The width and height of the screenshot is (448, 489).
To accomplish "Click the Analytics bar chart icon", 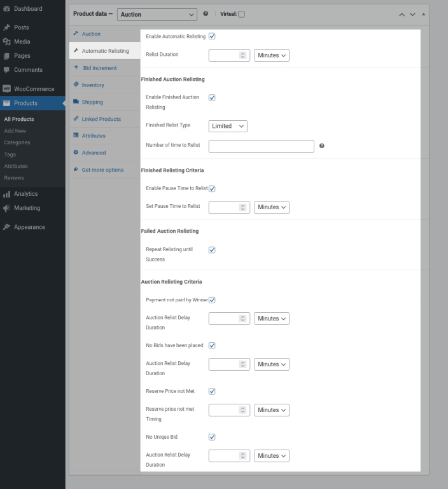I will pos(6,194).
